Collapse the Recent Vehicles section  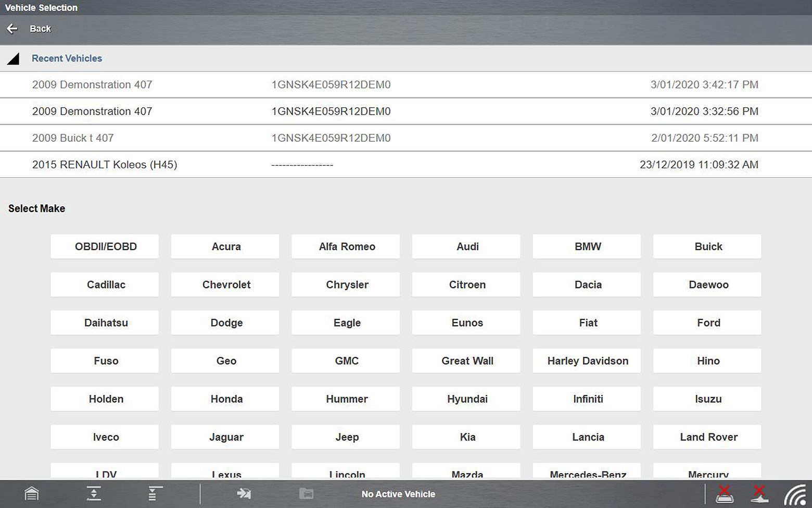[14, 59]
